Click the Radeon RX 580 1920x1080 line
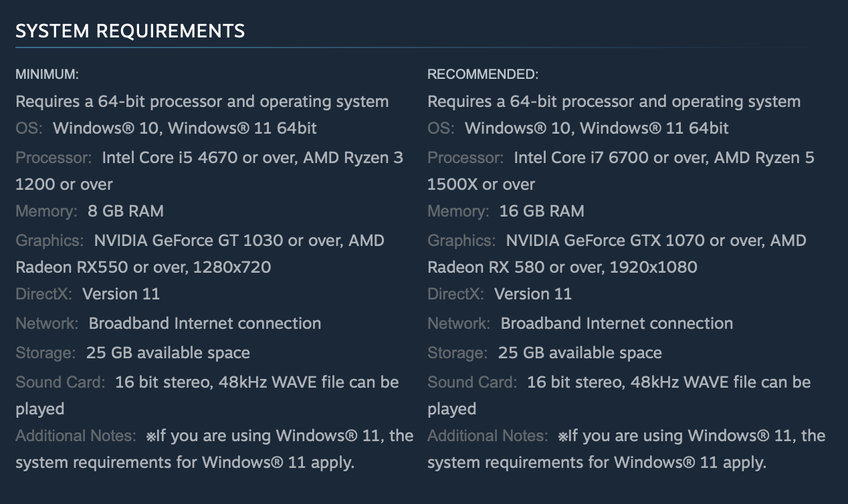The width and height of the screenshot is (848, 504). tap(562, 267)
